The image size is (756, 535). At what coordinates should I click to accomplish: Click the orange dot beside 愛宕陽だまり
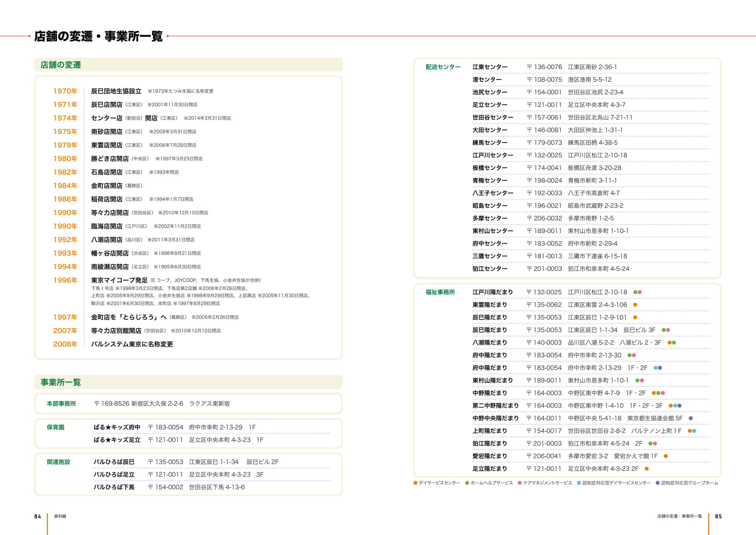(666, 456)
